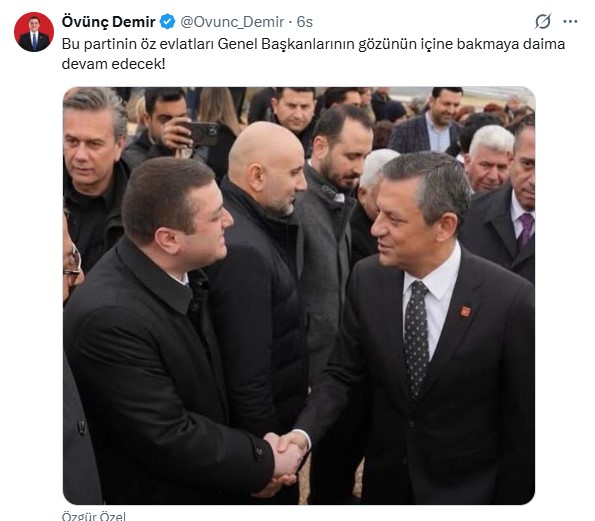Click the purple tie in the photo
Viewport: 595px width, 521px height.
coord(526,230)
